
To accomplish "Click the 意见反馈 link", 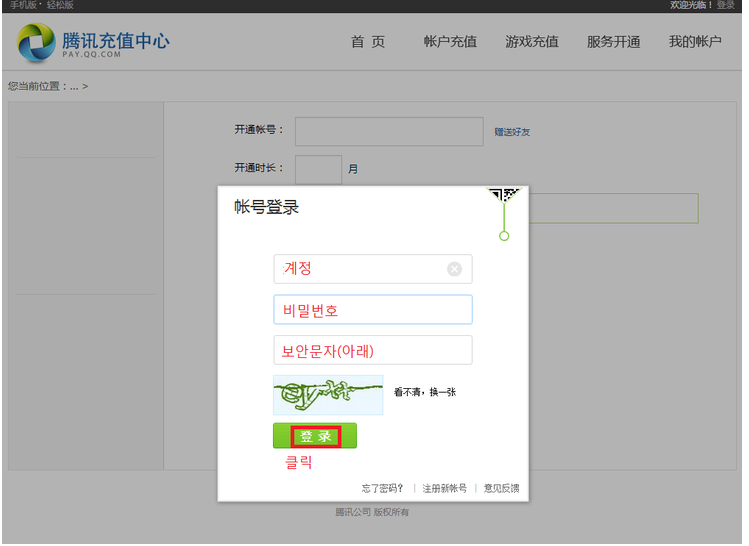I will pos(501,488).
